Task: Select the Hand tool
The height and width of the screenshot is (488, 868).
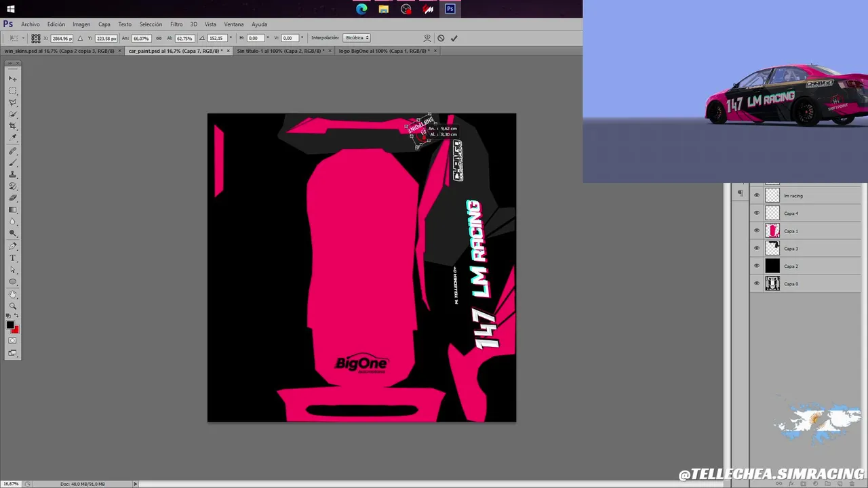Action: (13, 295)
